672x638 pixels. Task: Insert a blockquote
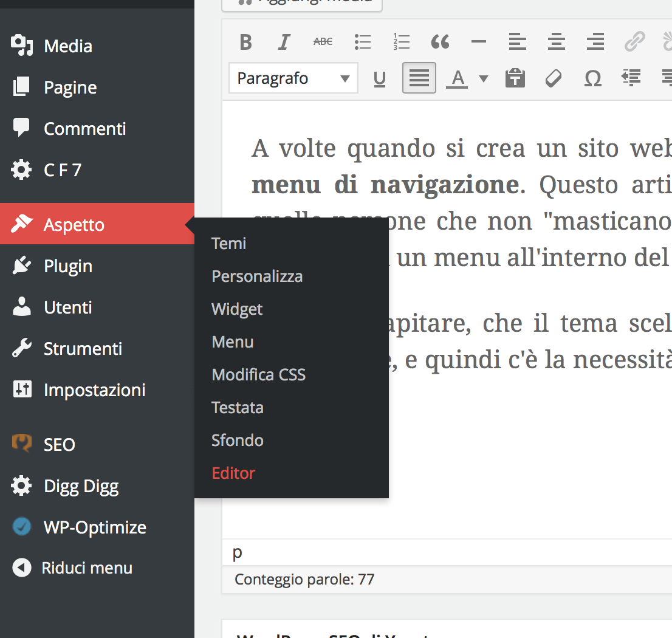click(x=440, y=42)
